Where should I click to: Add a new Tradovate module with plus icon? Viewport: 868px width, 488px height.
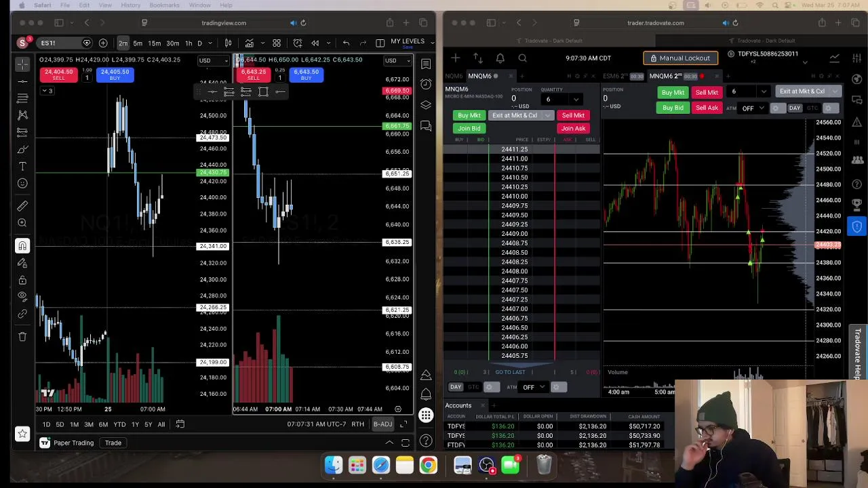(x=456, y=58)
